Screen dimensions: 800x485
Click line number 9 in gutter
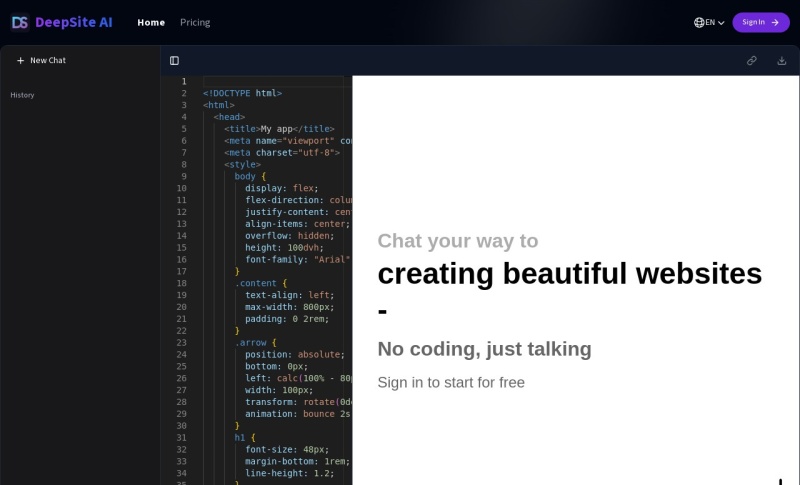point(184,176)
